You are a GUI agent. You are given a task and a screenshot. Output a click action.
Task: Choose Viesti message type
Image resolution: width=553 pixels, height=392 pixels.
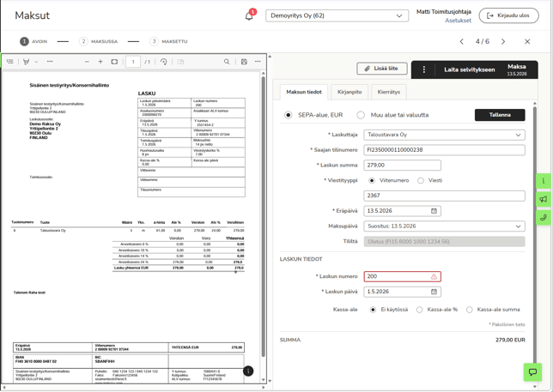click(421, 180)
